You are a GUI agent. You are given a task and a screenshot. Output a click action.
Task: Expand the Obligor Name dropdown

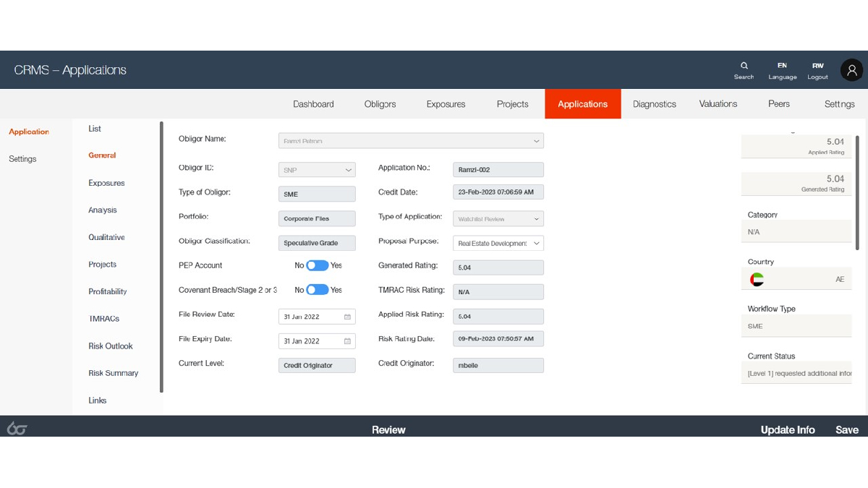coord(536,141)
